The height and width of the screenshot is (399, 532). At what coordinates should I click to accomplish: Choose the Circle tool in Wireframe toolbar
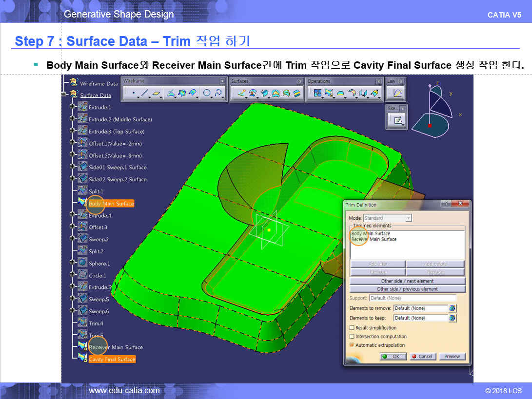[207, 93]
